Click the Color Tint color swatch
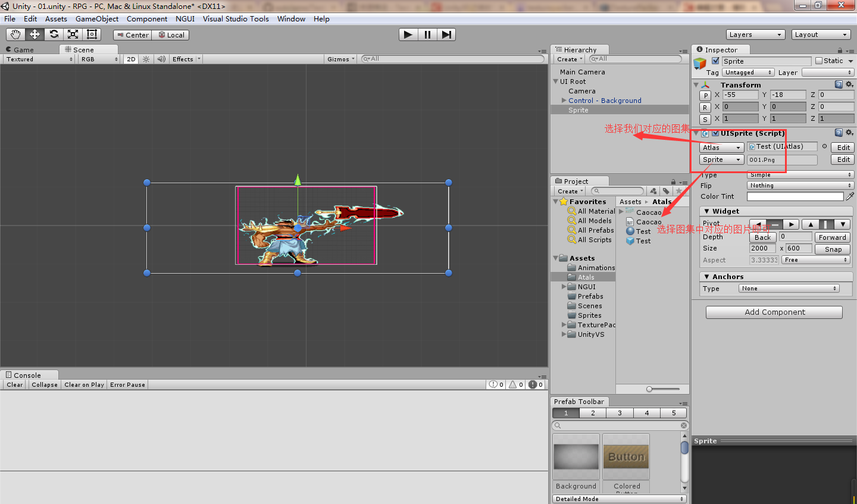Image resolution: width=857 pixels, height=504 pixels. pyautogui.click(x=795, y=196)
